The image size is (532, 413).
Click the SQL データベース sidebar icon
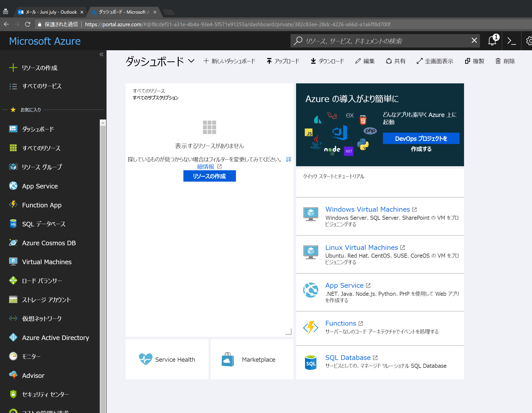click(13, 224)
